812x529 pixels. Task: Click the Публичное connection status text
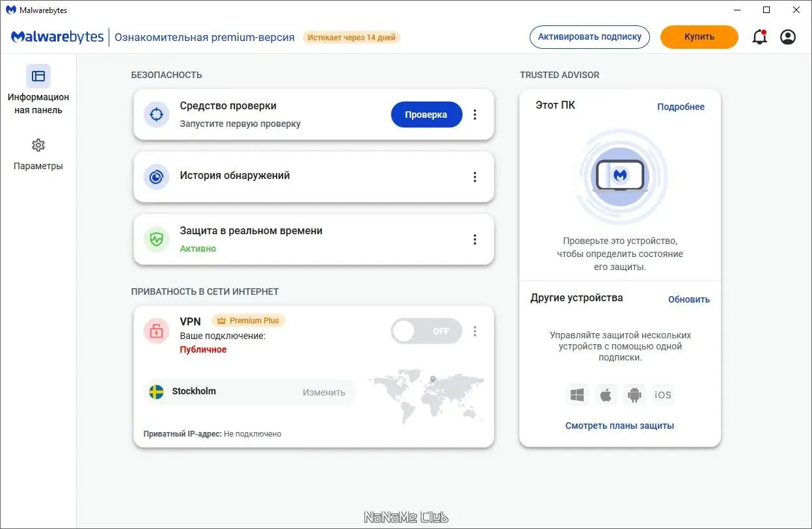[203, 349]
